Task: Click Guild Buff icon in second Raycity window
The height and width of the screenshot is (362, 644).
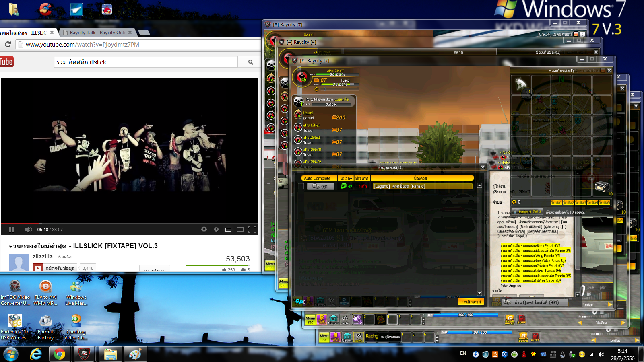Action: coord(510,320)
